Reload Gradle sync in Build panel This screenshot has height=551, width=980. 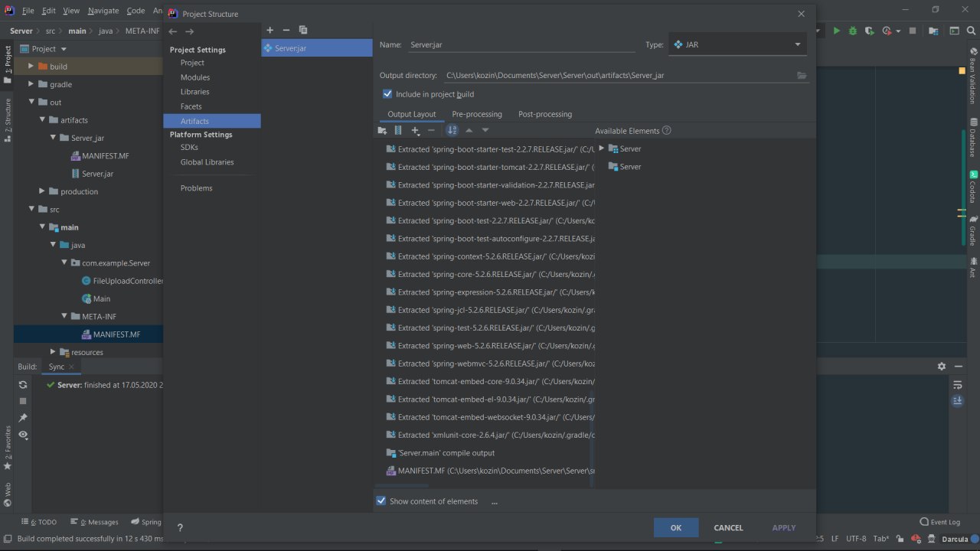(x=23, y=385)
